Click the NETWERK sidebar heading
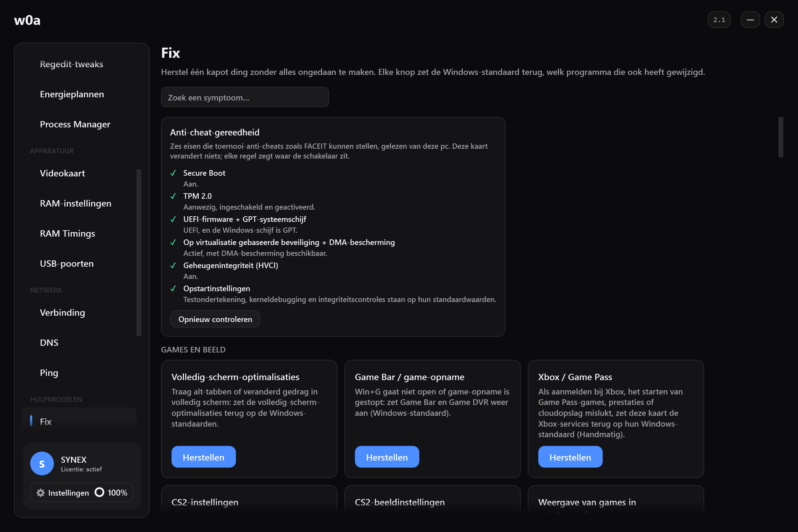 (x=46, y=290)
